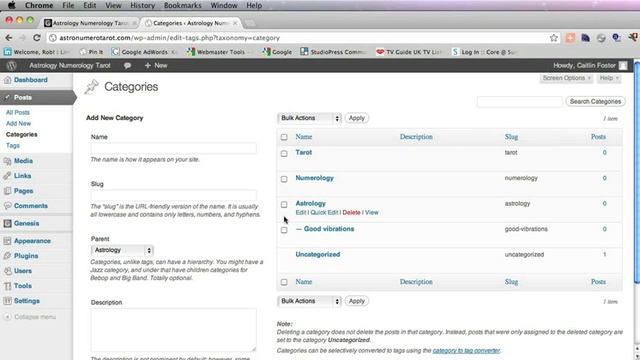
Task: Open the top Bulk Actions dropdown
Action: (x=309, y=118)
